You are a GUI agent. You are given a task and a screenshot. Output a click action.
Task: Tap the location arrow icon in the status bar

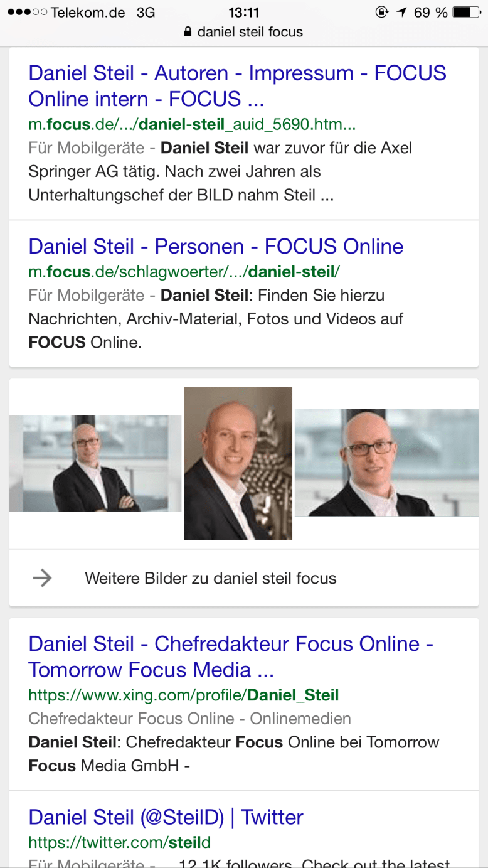tap(401, 12)
